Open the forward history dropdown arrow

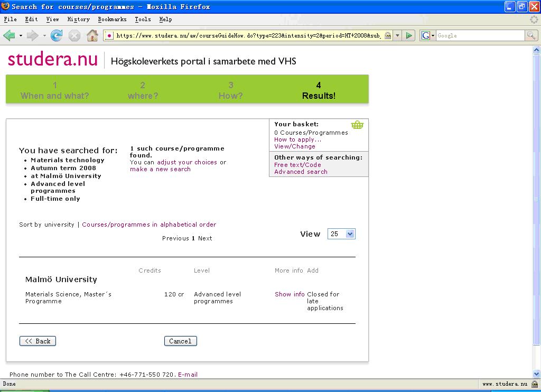pos(44,35)
